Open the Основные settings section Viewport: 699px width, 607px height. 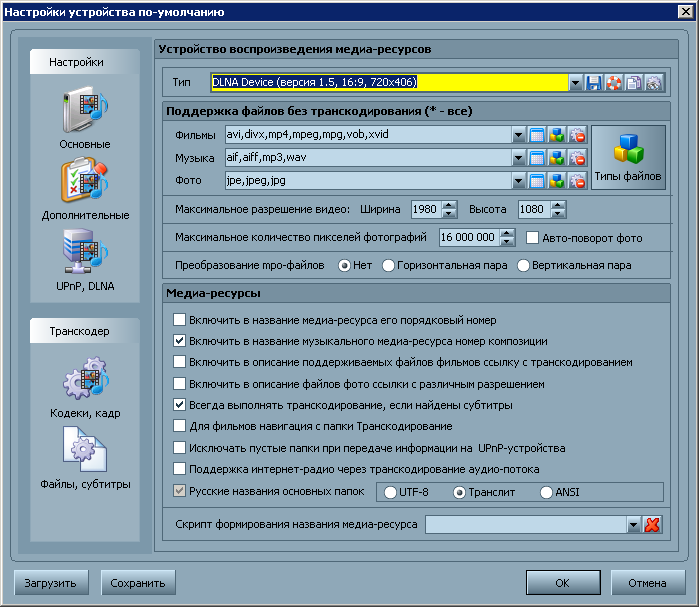pos(85,118)
